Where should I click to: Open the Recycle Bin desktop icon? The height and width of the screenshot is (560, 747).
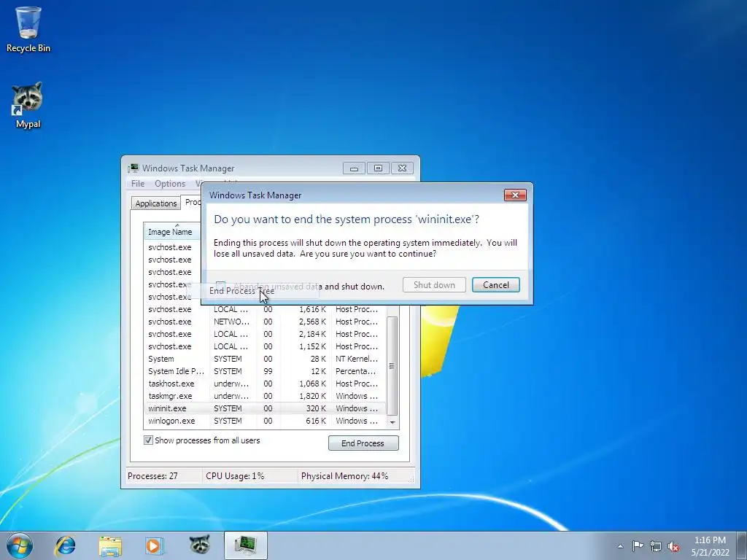click(x=28, y=29)
